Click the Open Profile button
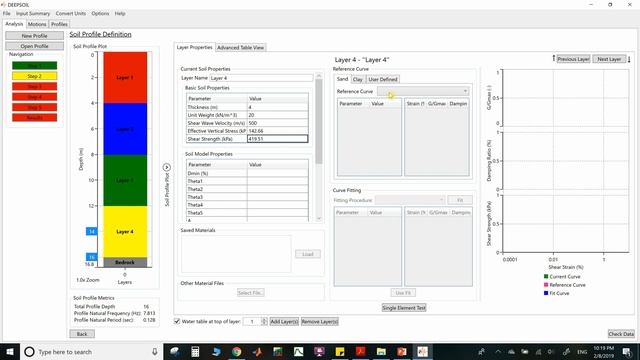The height and width of the screenshot is (360, 640). tap(34, 46)
